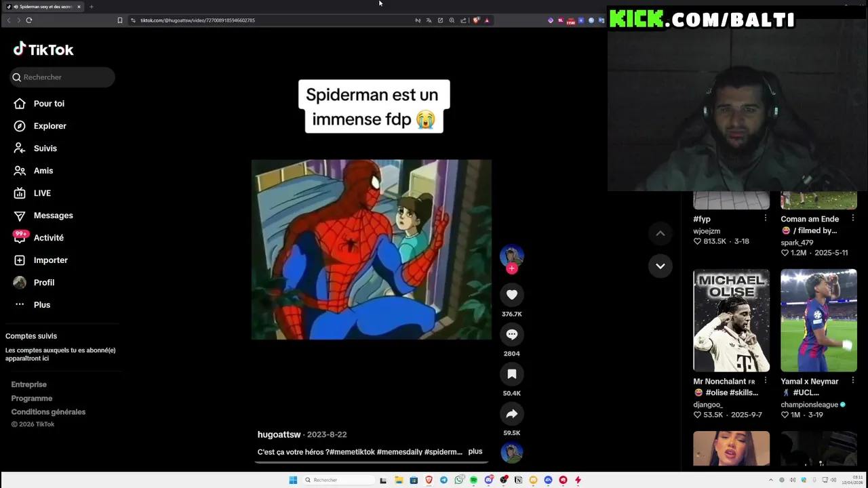Open Spotify from the taskbar
868x488 pixels.
[x=473, y=480]
